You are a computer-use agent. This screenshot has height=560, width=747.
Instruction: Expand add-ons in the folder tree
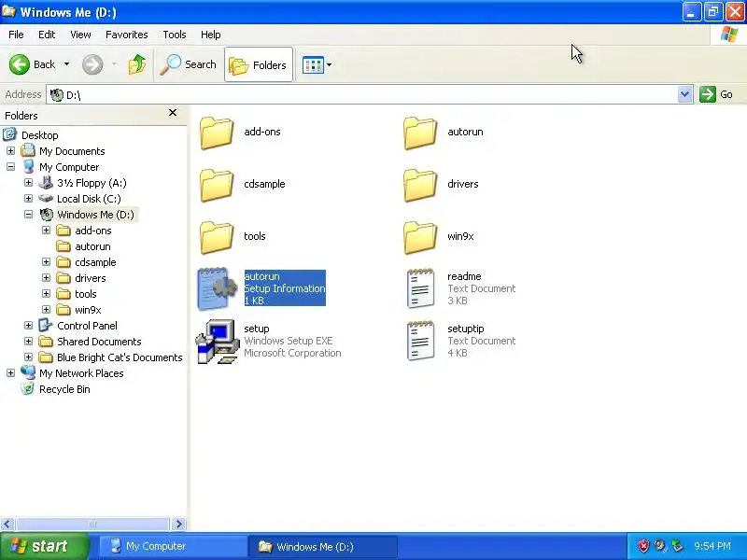[46, 231]
